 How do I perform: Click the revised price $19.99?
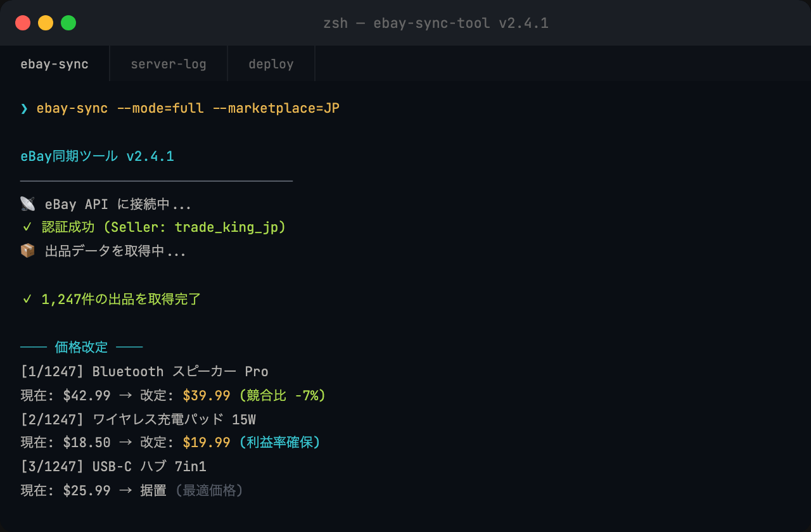tap(207, 443)
